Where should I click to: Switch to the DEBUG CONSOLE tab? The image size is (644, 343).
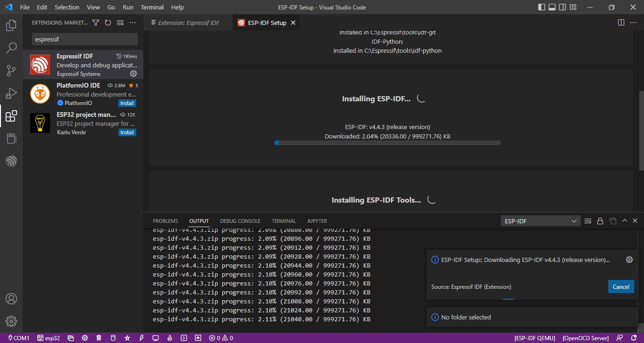[x=240, y=221]
